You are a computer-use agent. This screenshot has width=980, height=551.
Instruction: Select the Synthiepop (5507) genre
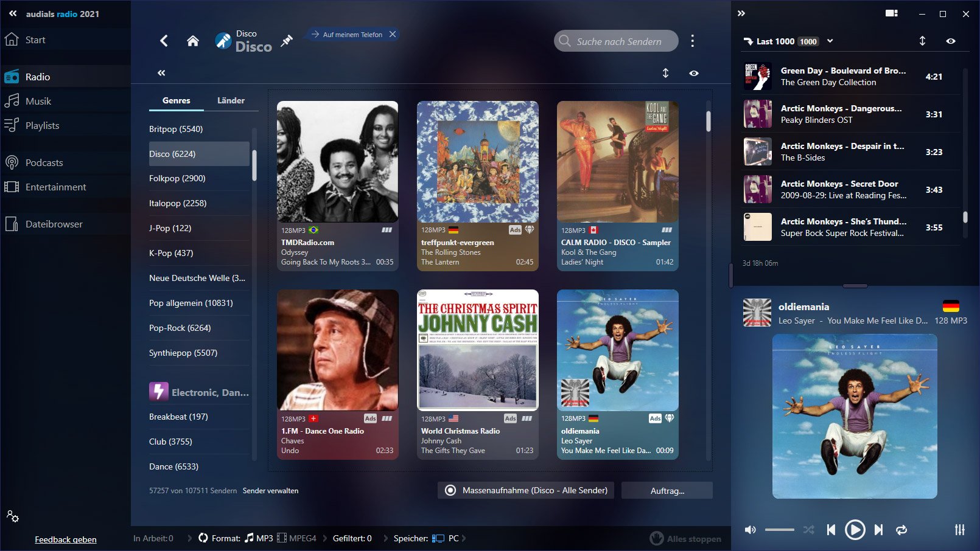[x=199, y=353]
